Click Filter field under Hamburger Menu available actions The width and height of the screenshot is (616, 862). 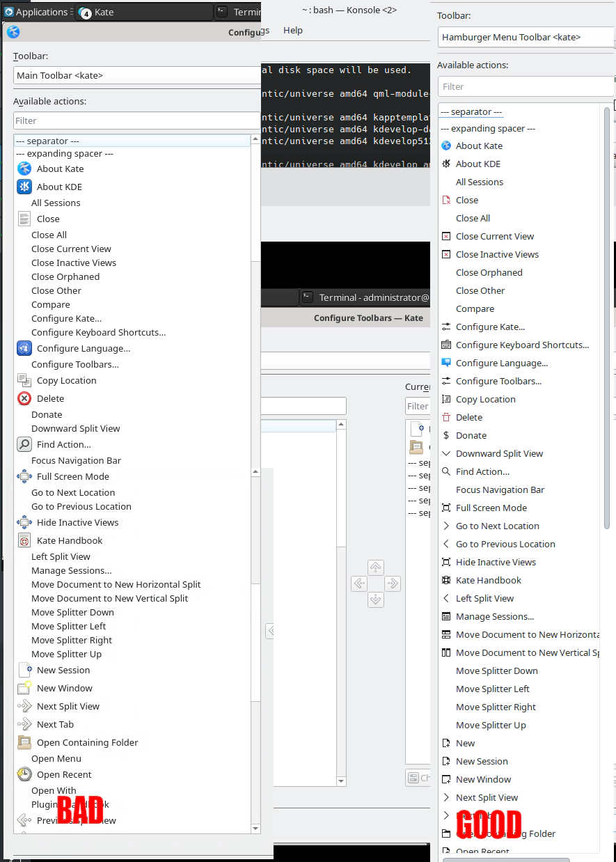(526, 86)
